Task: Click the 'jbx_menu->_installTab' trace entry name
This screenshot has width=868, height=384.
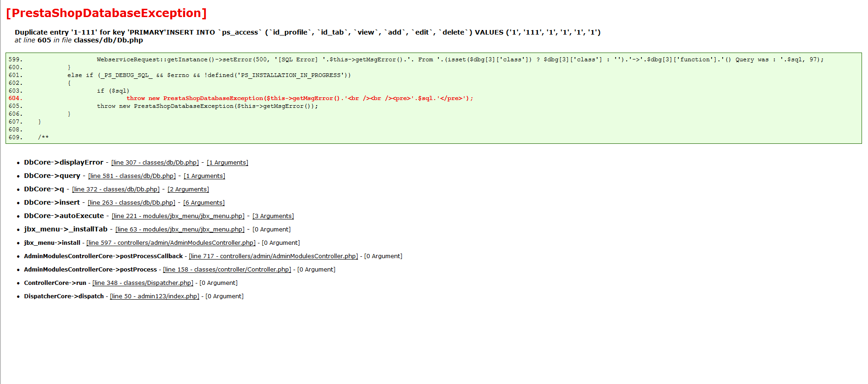Action: [66, 229]
